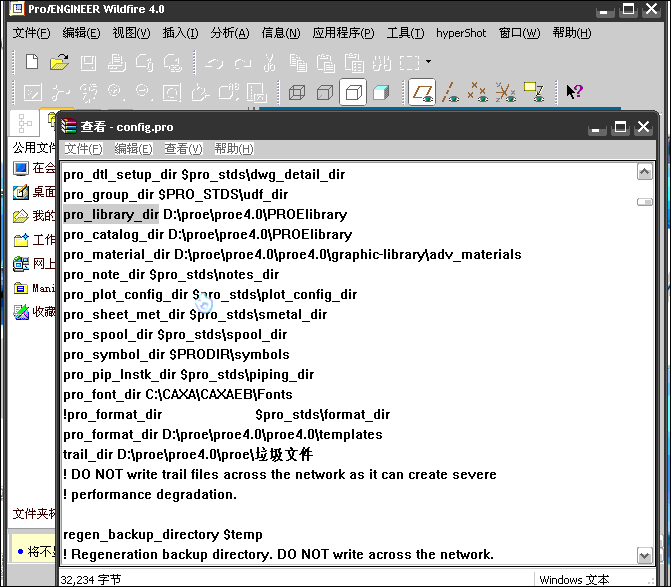Click the Find binoculars icon
The image size is (671, 587).
click(x=382, y=63)
